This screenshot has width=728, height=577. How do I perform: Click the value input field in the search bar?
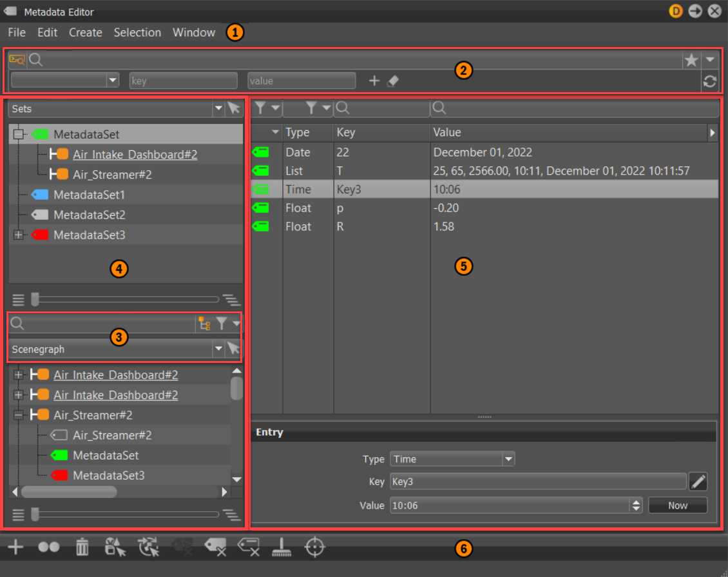point(302,81)
